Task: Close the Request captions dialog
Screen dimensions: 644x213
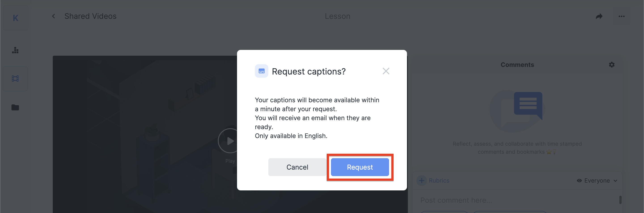Action: pyautogui.click(x=386, y=71)
